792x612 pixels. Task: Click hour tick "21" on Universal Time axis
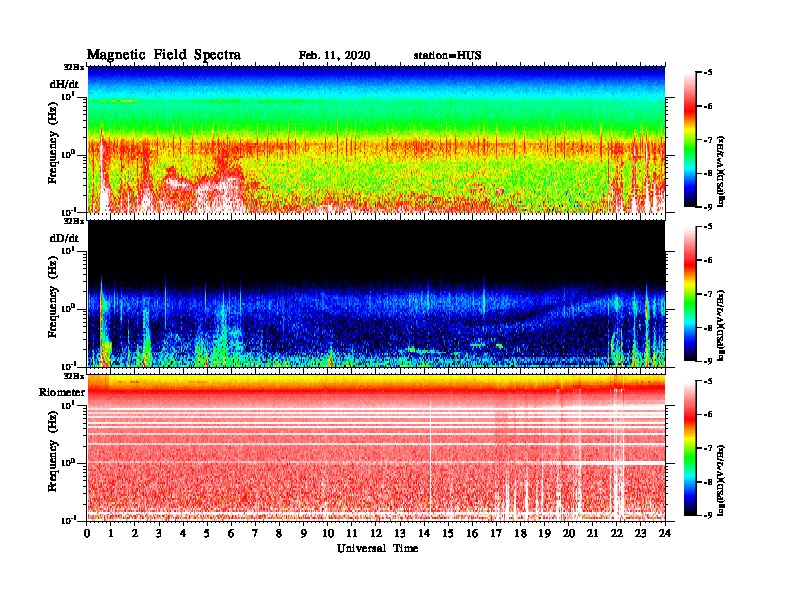592,534
